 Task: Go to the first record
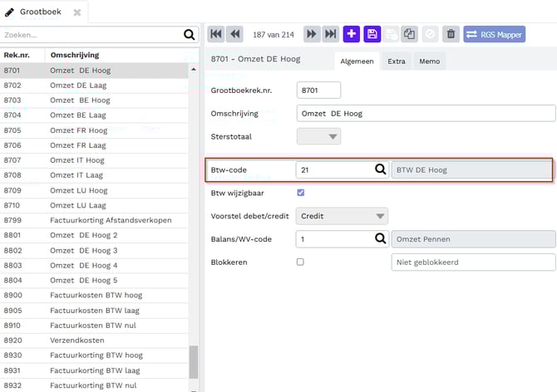point(215,34)
